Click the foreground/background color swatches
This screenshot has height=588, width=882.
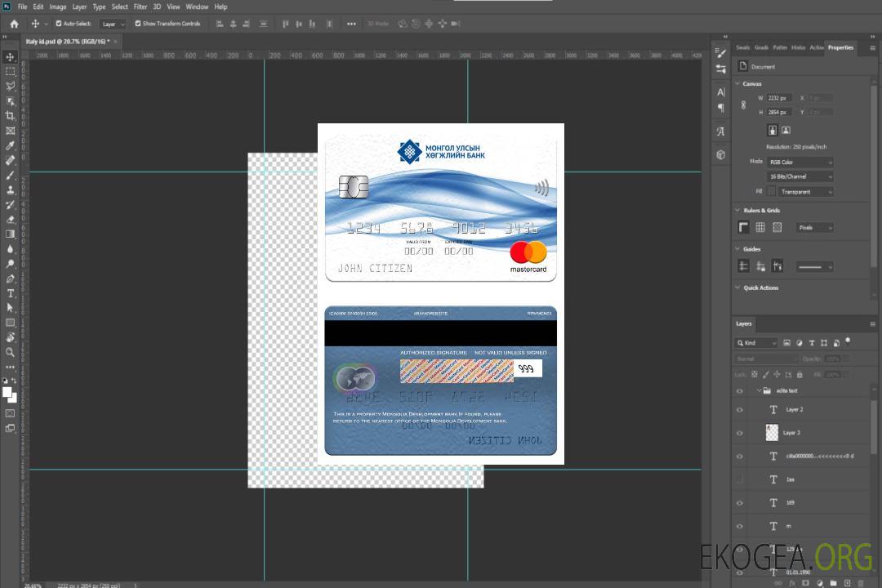pos(10,395)
